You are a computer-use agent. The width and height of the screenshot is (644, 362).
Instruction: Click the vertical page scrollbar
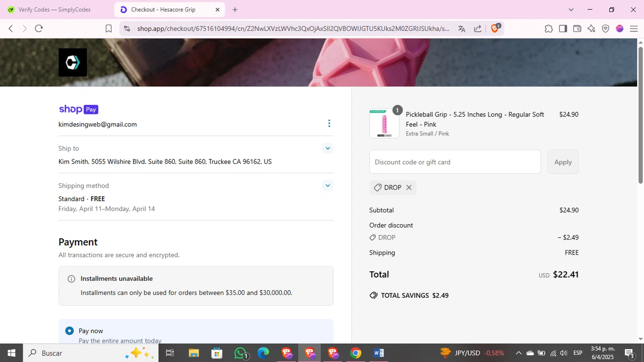[641, 115]
